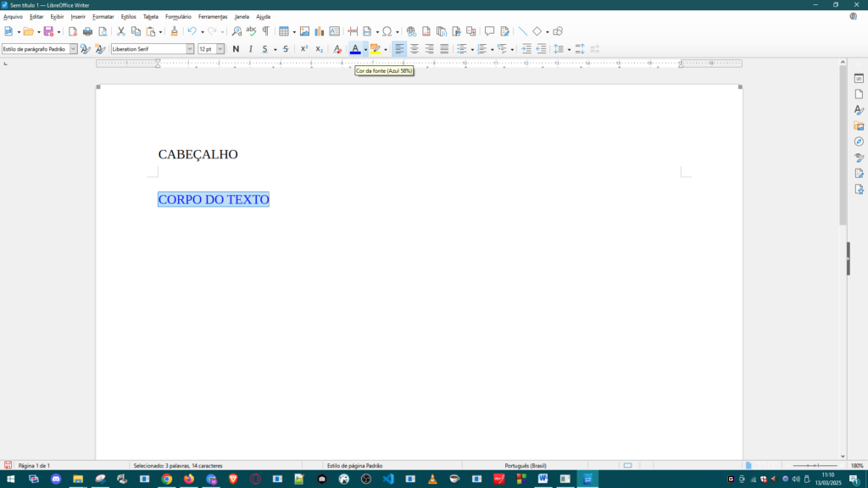Toggle bold formatting
Viewport: 868px width, 488px height.
(x=236, y=49)
